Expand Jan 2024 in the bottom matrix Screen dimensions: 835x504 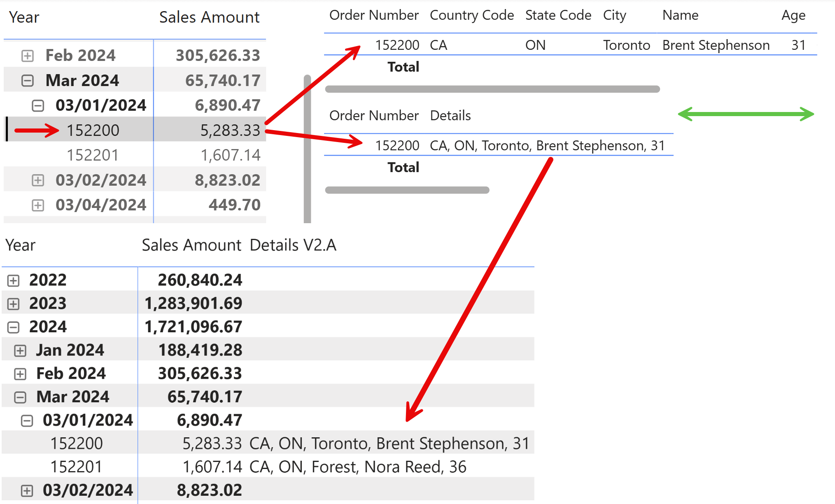pyautogui.click(x=20, y=351)
